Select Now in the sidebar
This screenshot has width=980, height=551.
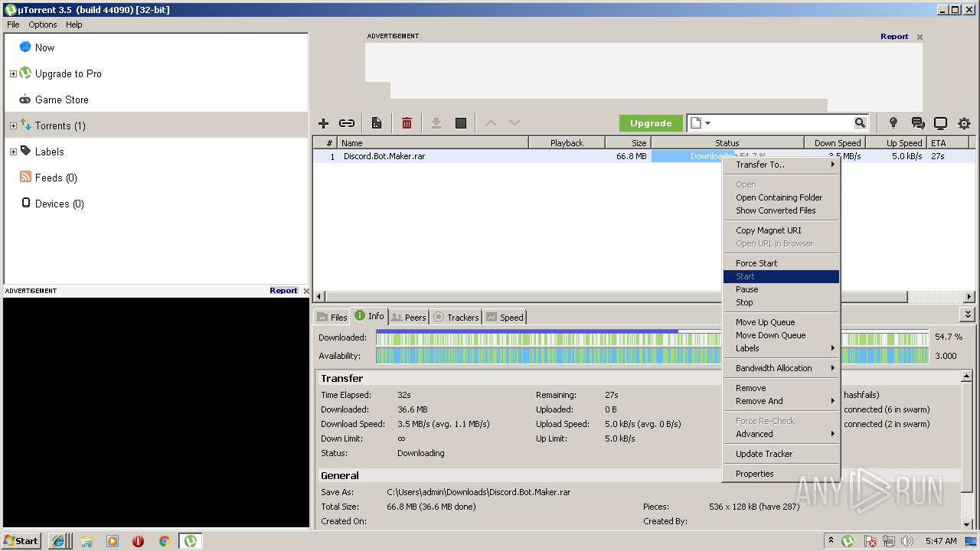(44, 47)
